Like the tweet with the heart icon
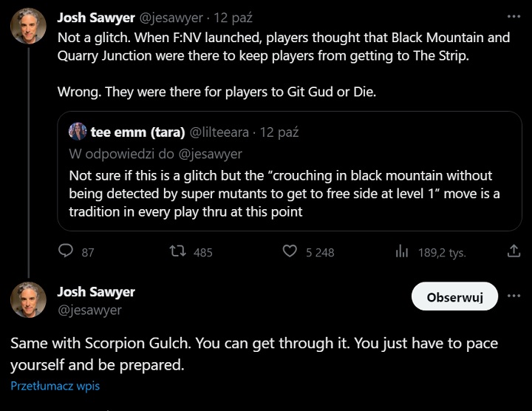This screenshot has width=532, height=411. pos(290,251)
